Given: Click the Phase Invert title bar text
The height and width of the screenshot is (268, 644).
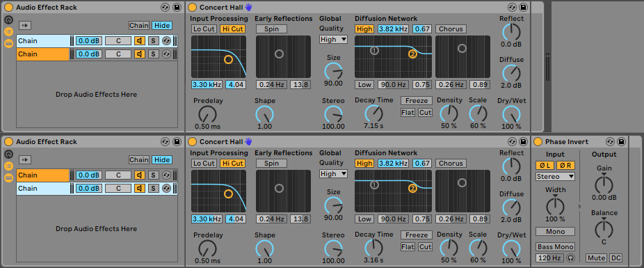Looking at the screenshot, I should pyautogui.click(x=567, y=142).
